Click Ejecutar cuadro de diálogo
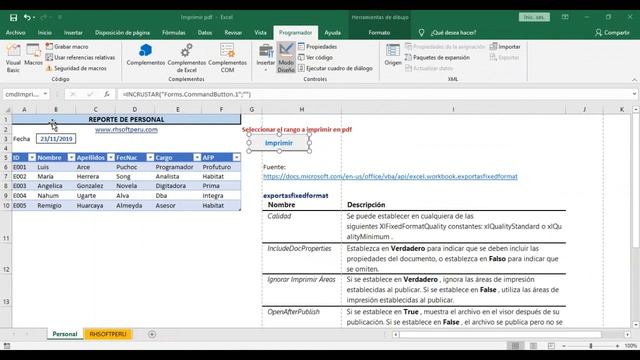Screen dimensions: 640x360 tap(335, 68)
